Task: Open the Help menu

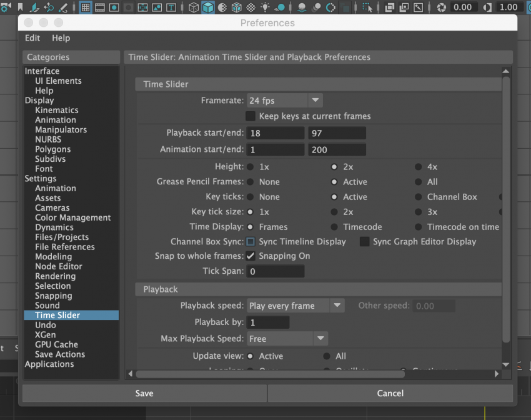Action: tap(61, 38)
